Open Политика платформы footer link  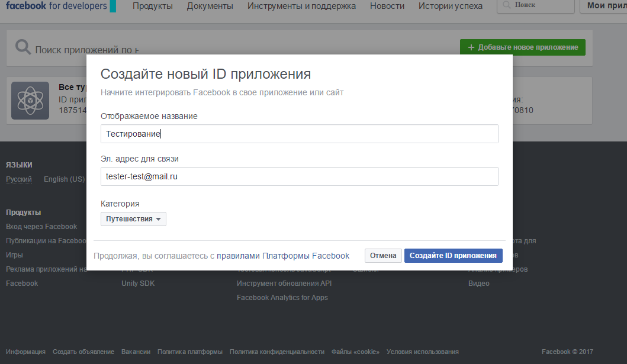[x=190, y=352]
